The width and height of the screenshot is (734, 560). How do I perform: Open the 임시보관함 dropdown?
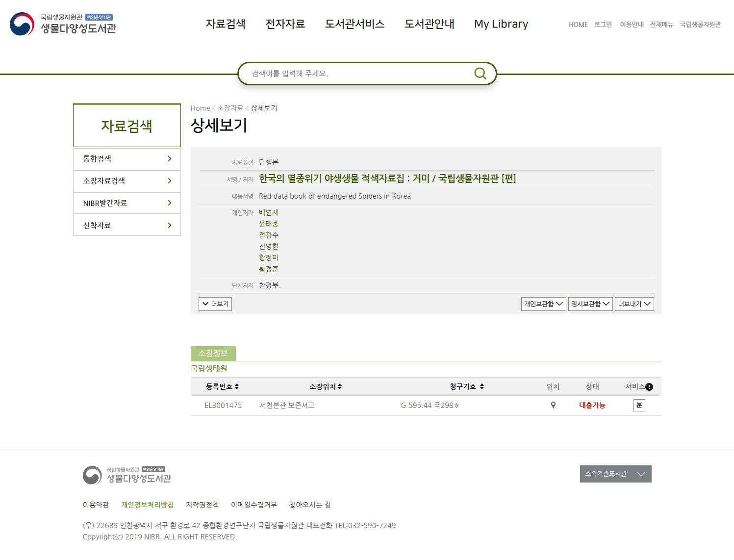point(590,304)
